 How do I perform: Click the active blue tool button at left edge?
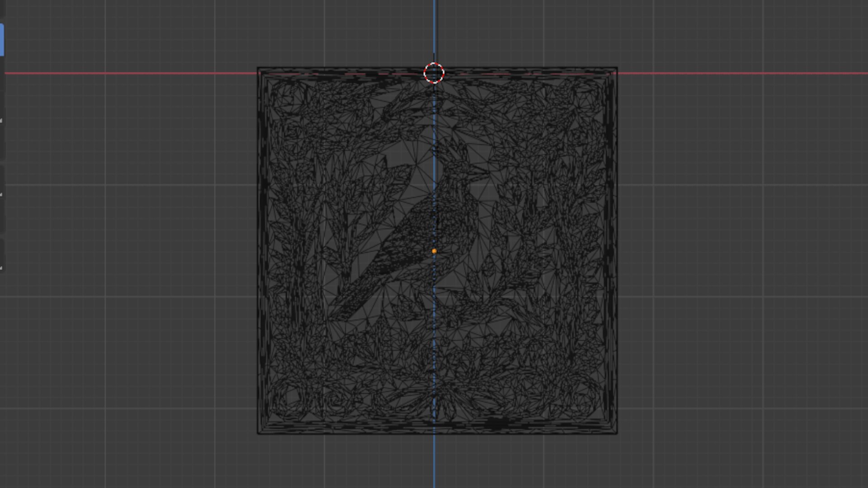click(x=2, y=40)
